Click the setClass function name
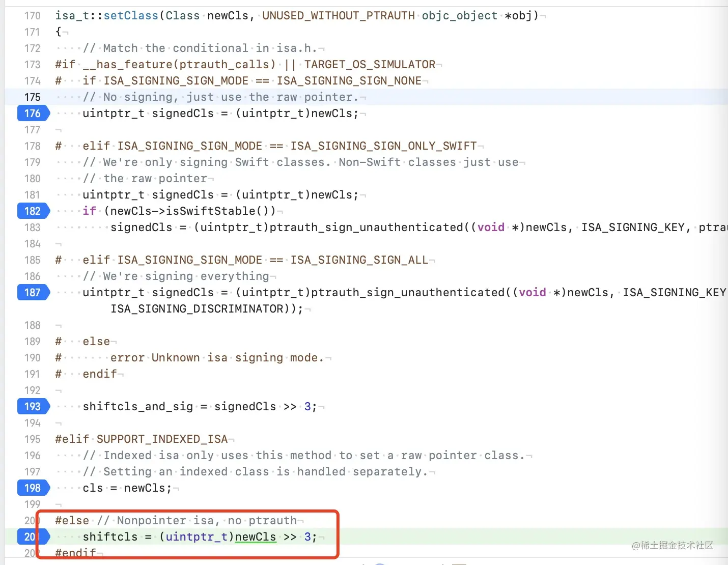This screenshot has height=565, width=728. pos(131,15)
